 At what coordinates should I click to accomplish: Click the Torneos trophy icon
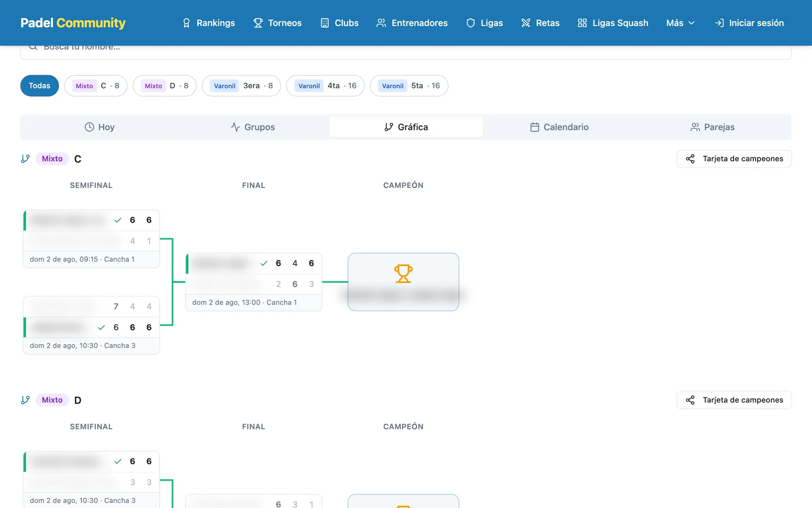[x=258, y=23]
